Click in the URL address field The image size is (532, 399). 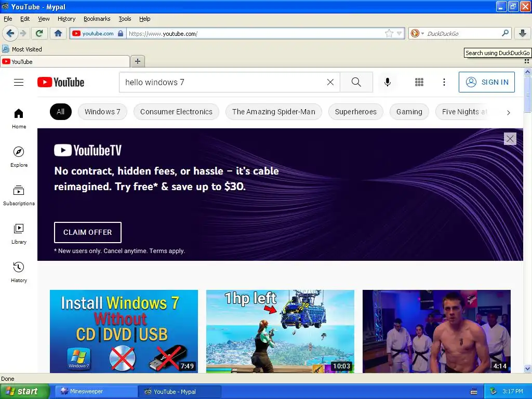pyautogui.click(x=255, y=33)
